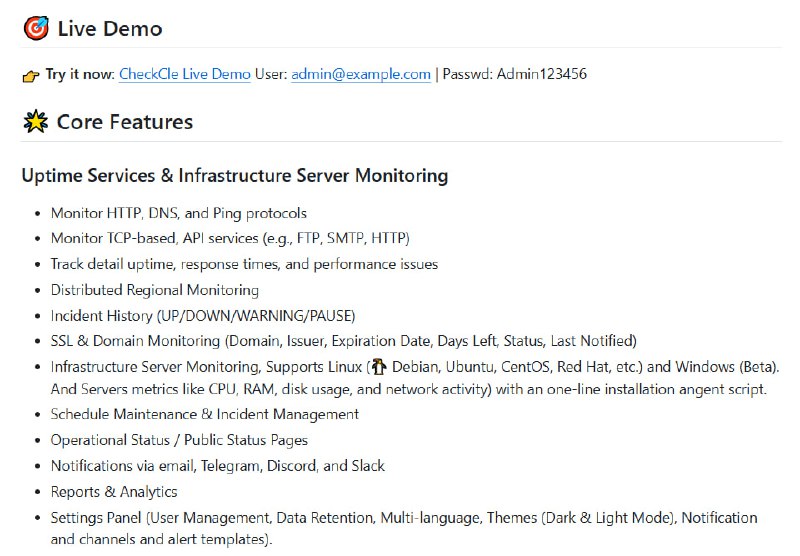Click the target emoji beside Live Demo
Image resolution: width=800 pixels, height=556 pixels.
(x=35, y=29)
